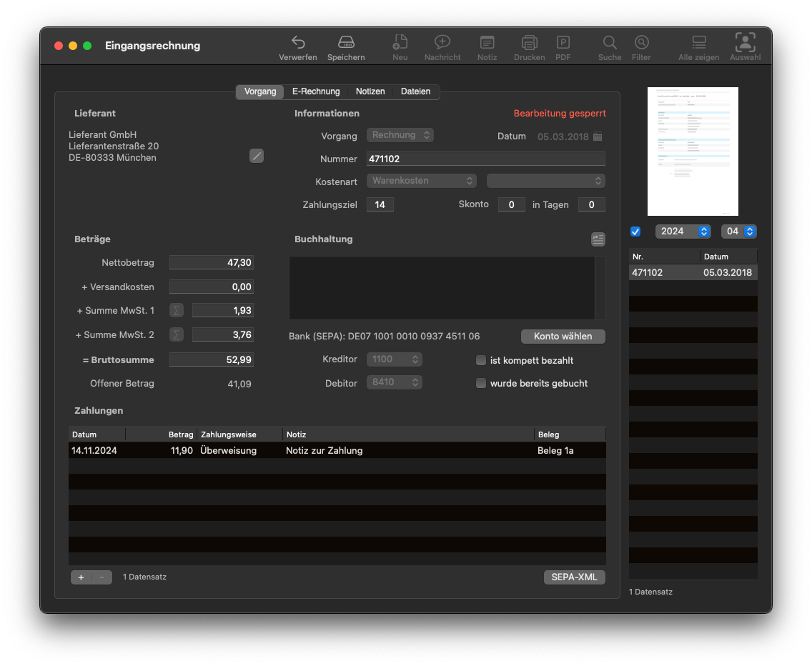Screen dimensions: 812x666
Task: Check the 'wurde bereits gebucht' checkbox
Action: (481, 383)
